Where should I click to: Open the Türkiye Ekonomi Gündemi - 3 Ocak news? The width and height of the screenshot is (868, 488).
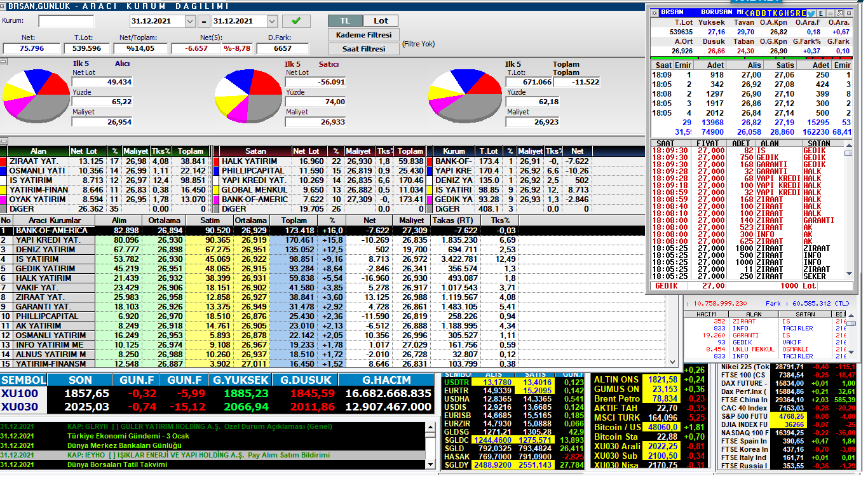click(x=213, y=436)
